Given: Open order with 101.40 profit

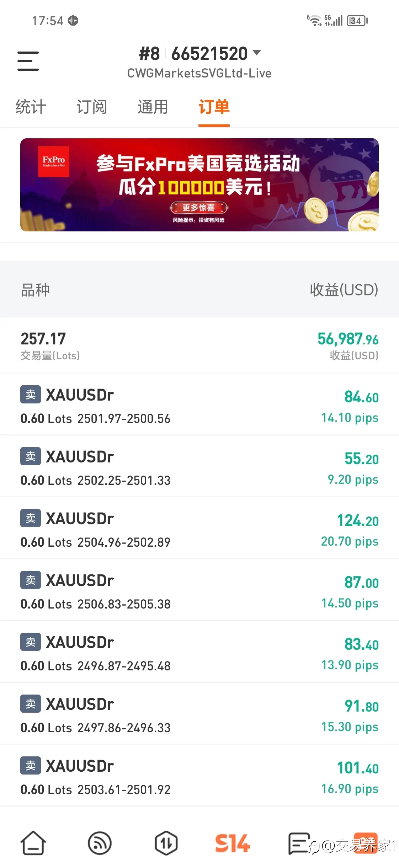Looking at the screenshot, I should coord(199,775).
